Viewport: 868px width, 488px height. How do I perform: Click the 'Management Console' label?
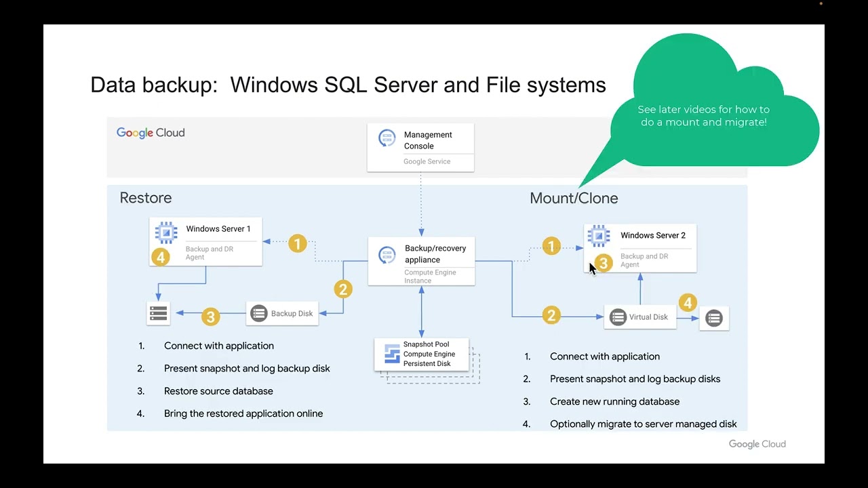pyautogui.click(x=428, y=140)
